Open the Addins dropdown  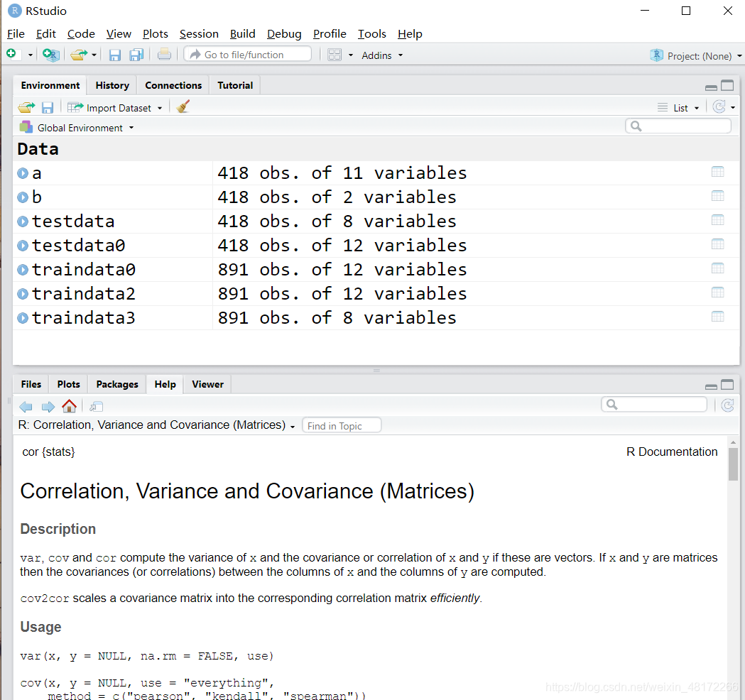tap(382, 55)
